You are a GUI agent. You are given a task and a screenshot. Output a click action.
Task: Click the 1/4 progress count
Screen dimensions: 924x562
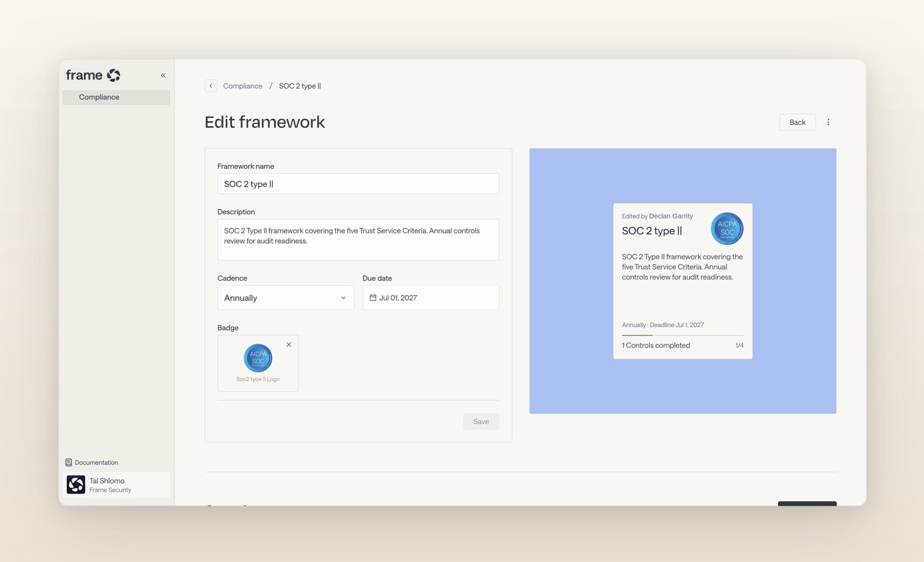[739, 345]
